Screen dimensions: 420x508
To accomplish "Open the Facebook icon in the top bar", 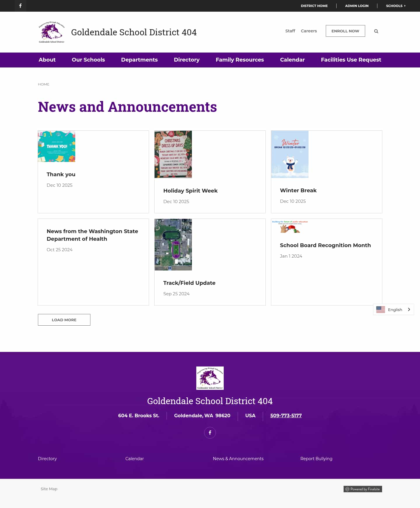I will 20,6.
